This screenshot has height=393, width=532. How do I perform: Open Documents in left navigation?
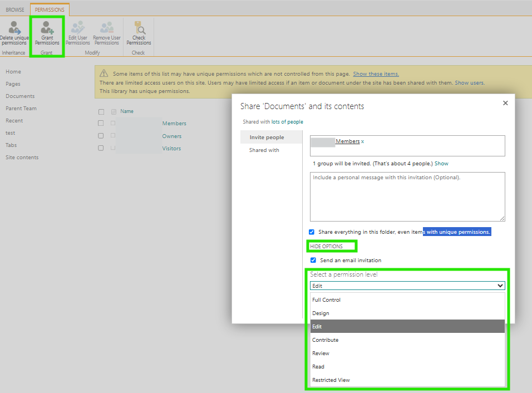click(20, 96)
